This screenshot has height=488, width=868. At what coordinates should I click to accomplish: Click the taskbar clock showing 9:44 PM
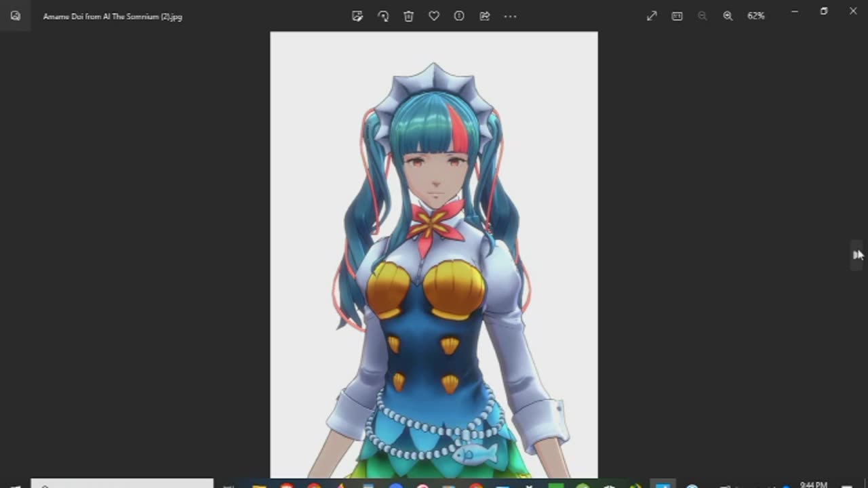coord(813,485)
